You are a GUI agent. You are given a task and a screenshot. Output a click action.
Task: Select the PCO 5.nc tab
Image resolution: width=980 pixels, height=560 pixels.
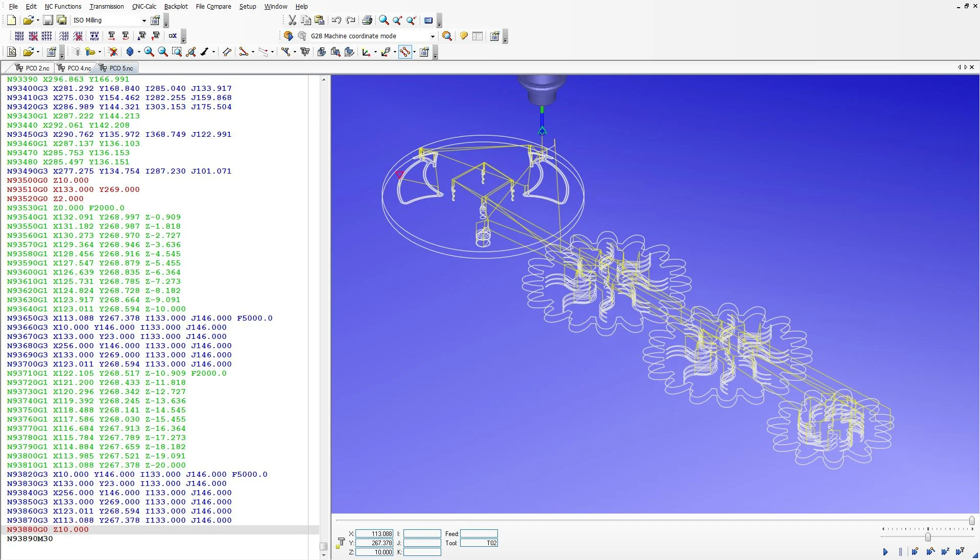point(117,68)
